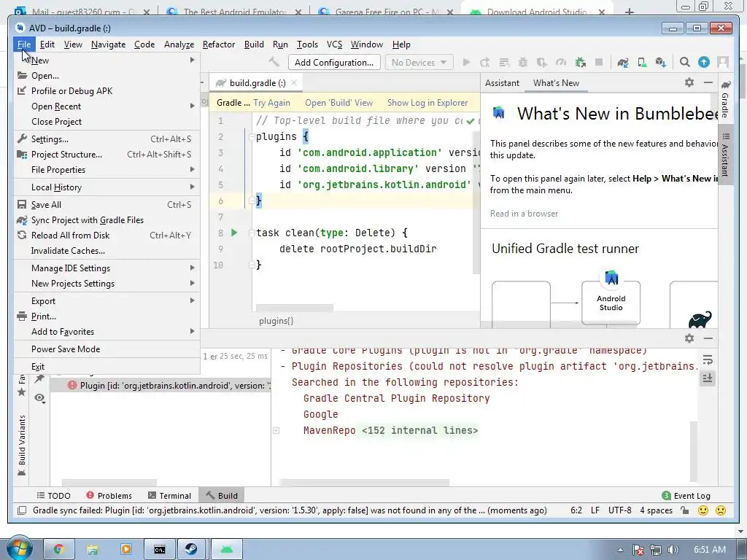Click the green run gutter arrow on line 8
The image size is (747, 560).
(x=234, y=233)
